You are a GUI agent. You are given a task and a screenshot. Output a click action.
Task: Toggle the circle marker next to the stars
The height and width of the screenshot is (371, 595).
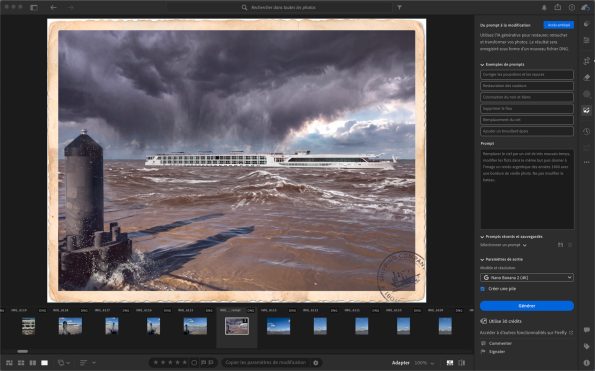[194, 363]
